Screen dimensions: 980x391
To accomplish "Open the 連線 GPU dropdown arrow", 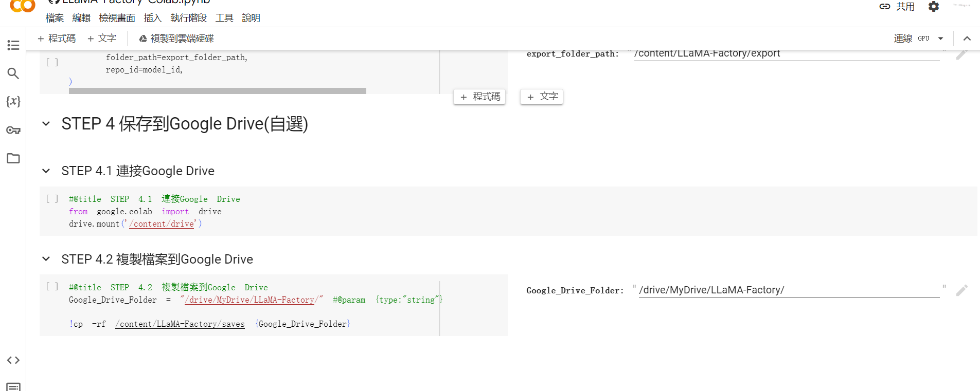I will tap(941, 39).
